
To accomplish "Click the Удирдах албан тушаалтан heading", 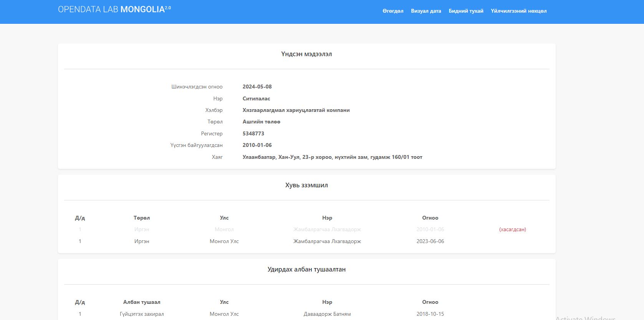I will click(x=306, y=270).
